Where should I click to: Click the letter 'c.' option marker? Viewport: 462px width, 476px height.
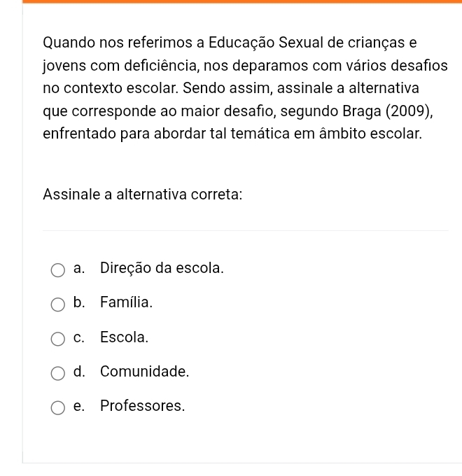(78, 337)
